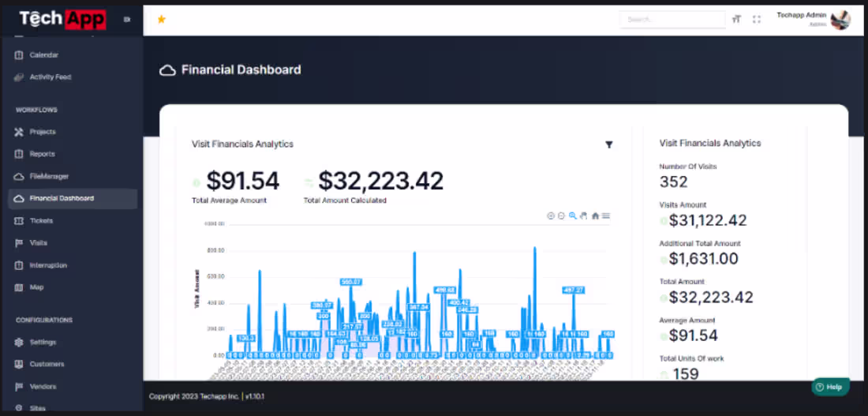Click the 499.62 data label on chart

445,290
